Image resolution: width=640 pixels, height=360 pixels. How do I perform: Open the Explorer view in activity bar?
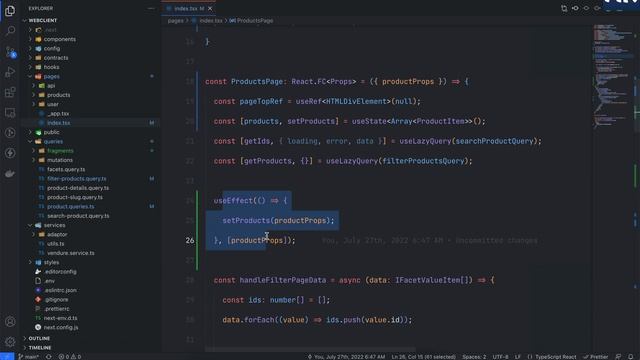pyautogui.click(x=10, y=11)
